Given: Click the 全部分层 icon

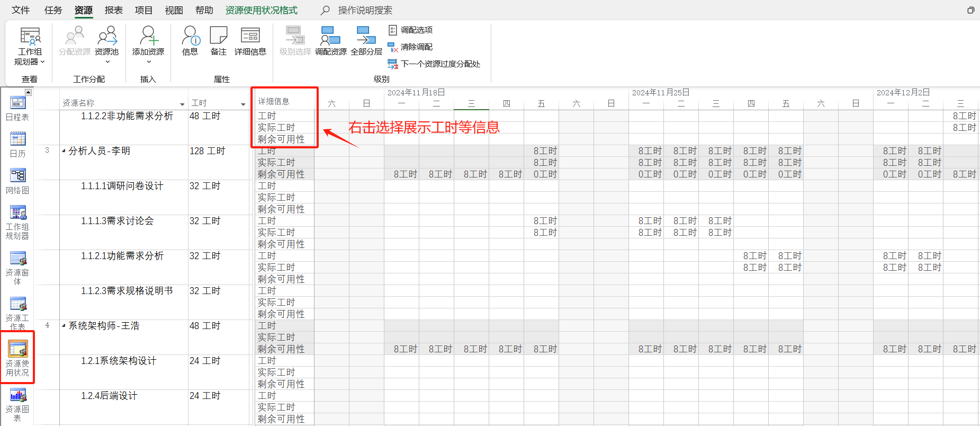Looking at the screenshot, I should pyautogui.click(x=366, y=41).
